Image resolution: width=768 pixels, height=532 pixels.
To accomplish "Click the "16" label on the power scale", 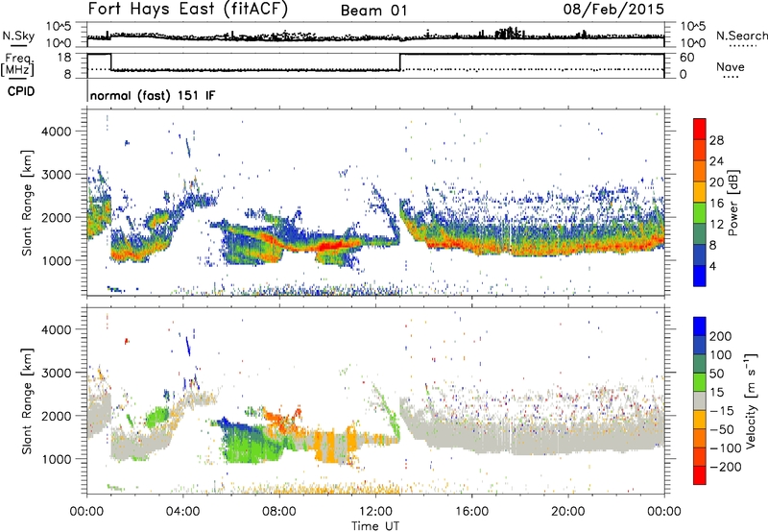I will (x=716, y=204).
